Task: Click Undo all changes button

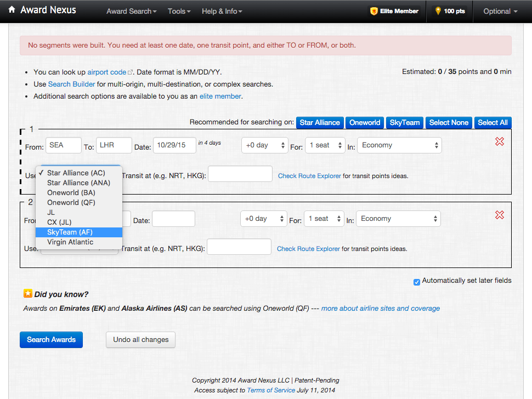Action: click(140, 340)
